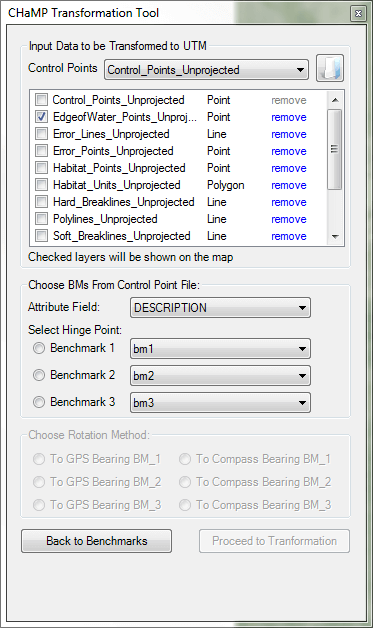Image resolution: width=373 pixels, height=628 pixels.
Task: Click remove for EdgeofWater_Points layer
Action: click(x=288, y=117)
